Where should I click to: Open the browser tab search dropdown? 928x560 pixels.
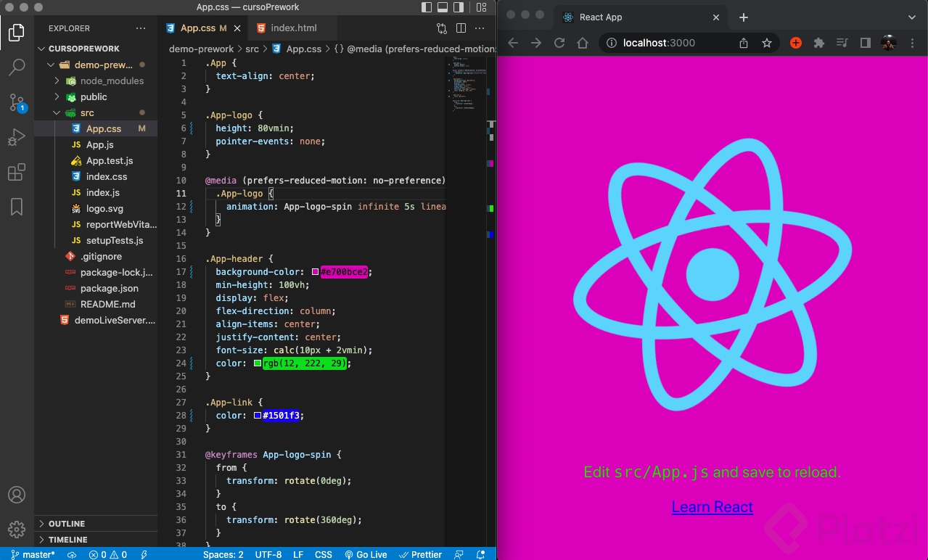(912, 17)
